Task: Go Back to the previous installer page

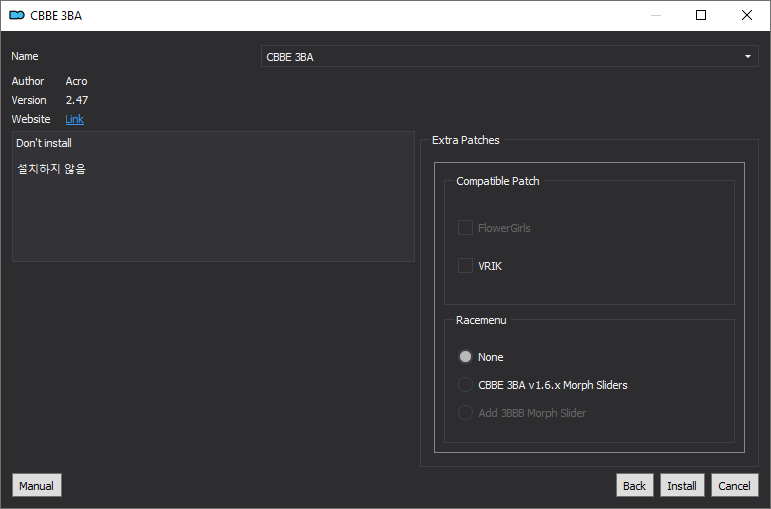Action: pyautogui.click(x=634, y=485)
